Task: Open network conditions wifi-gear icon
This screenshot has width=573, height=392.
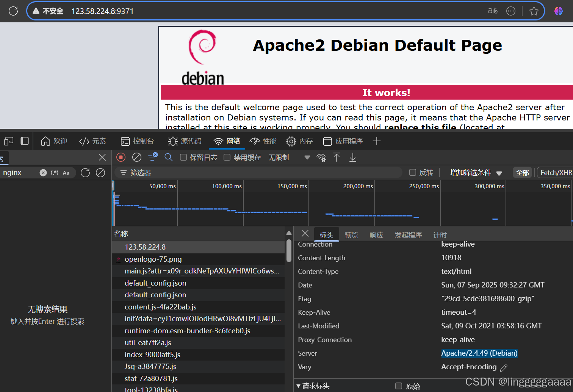Action: [x=321, y=158]
